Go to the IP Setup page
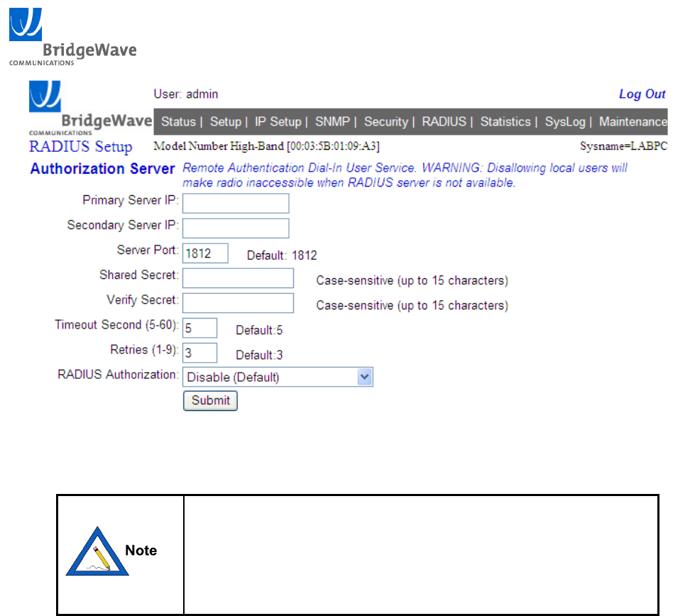This screenshot has width=690, height=616. tap(278, 121)
